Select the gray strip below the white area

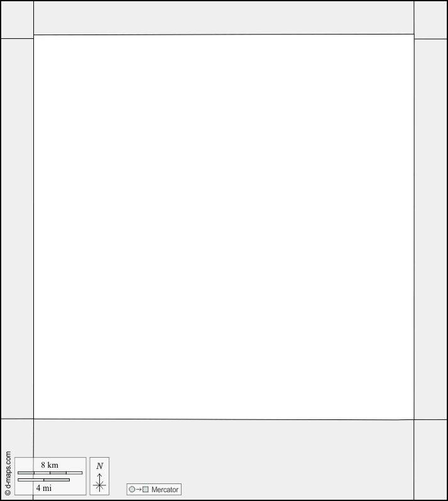224,460
